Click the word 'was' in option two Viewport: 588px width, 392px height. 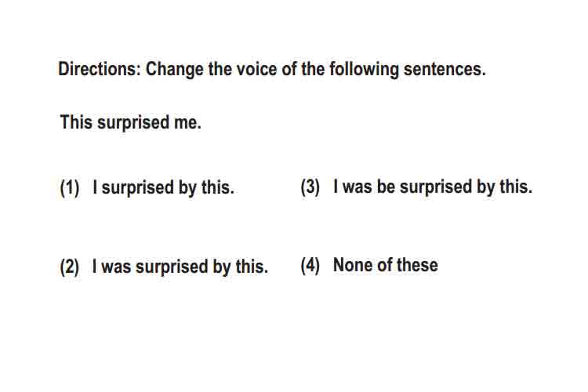coord(116,267)
